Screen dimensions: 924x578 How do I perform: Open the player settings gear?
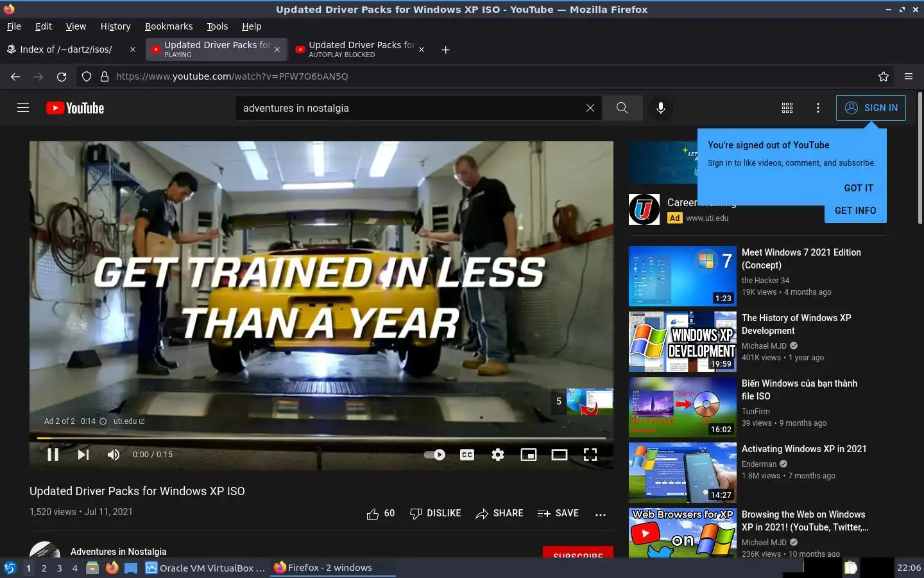pos(498,455)
